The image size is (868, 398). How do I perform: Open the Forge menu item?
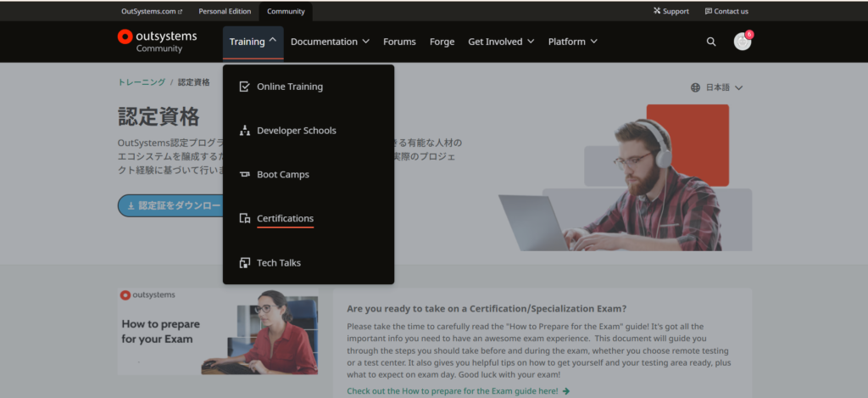442,42
